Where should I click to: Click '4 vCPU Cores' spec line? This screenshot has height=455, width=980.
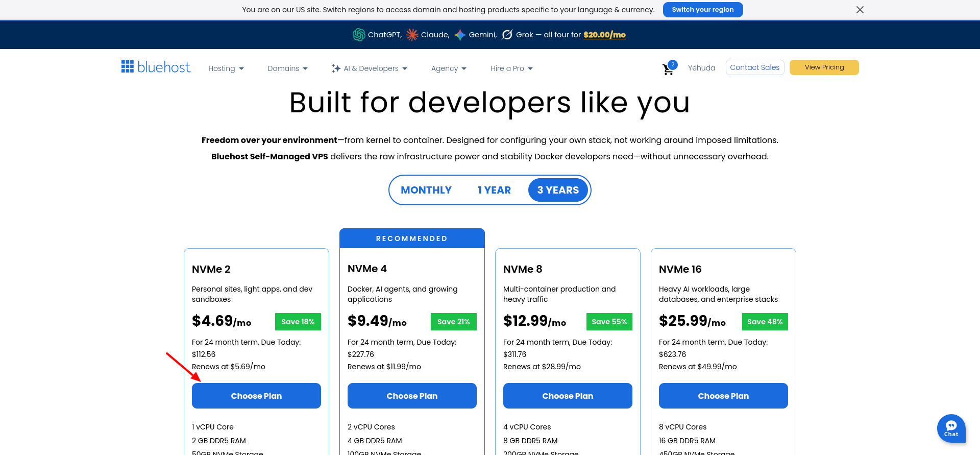click(527, 427)
